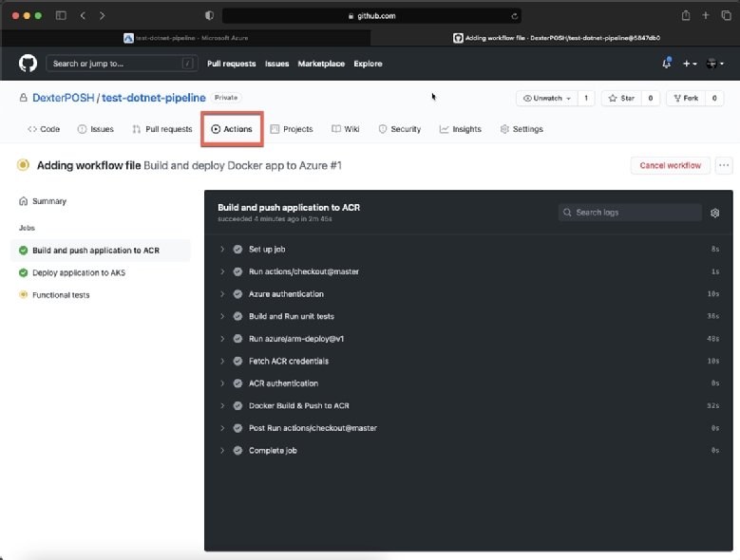Focus the Search or jump to field
This screenshot has height=560, width=740.
122,64
